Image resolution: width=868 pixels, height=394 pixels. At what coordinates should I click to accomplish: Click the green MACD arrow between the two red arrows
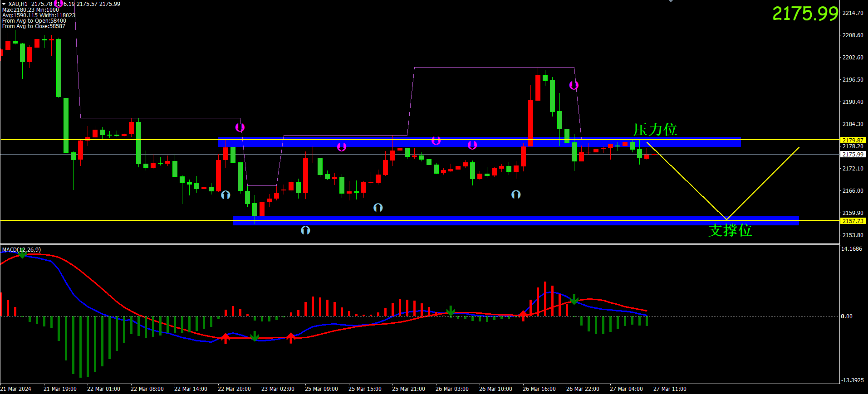click(x=255, y=336)
